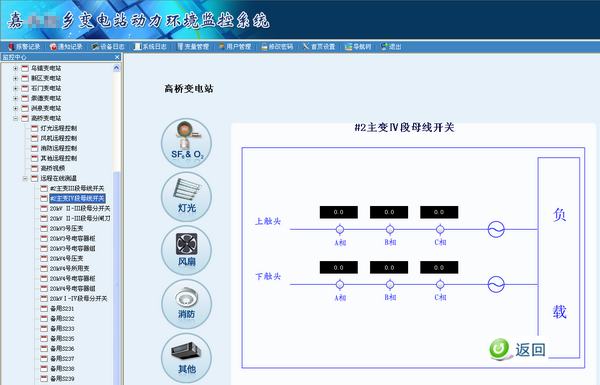Expand the 石门变电站 tree node
The height and width of the screenshot is (385, 600).
[x=15, y=88]
